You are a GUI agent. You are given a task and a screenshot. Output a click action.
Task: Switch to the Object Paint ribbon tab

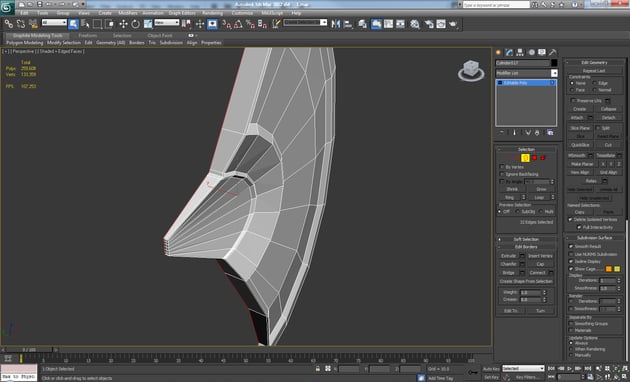tap(160, 35)
